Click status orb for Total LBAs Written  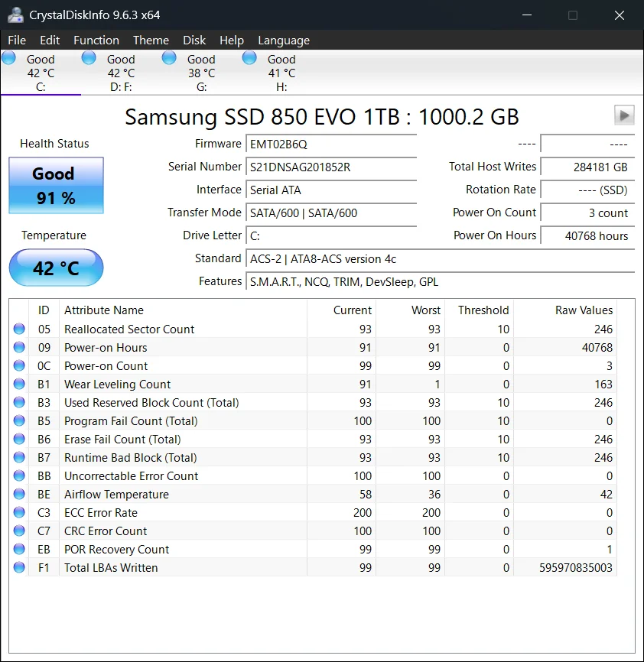(19, 567)
